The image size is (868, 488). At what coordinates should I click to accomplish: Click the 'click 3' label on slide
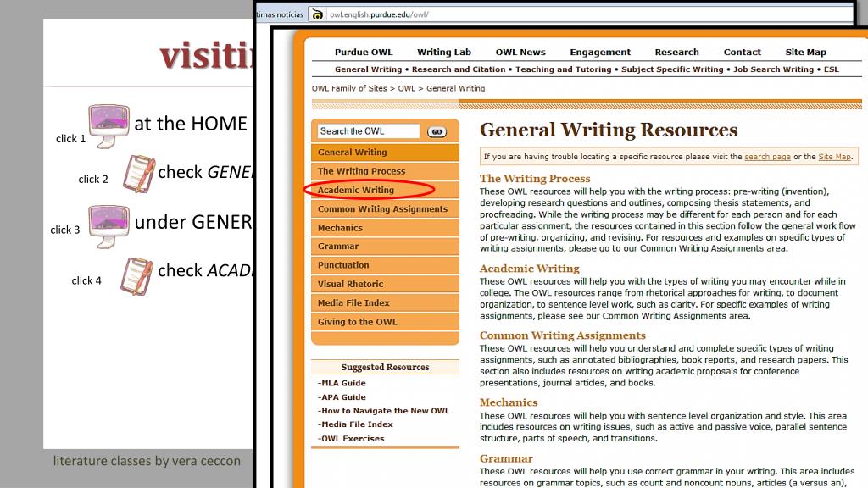[x=64, y=230]
